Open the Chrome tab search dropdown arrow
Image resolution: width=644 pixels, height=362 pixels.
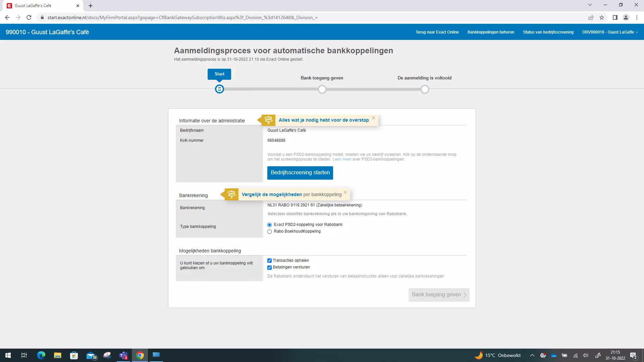pyautogui.click(x=590, y=5)
